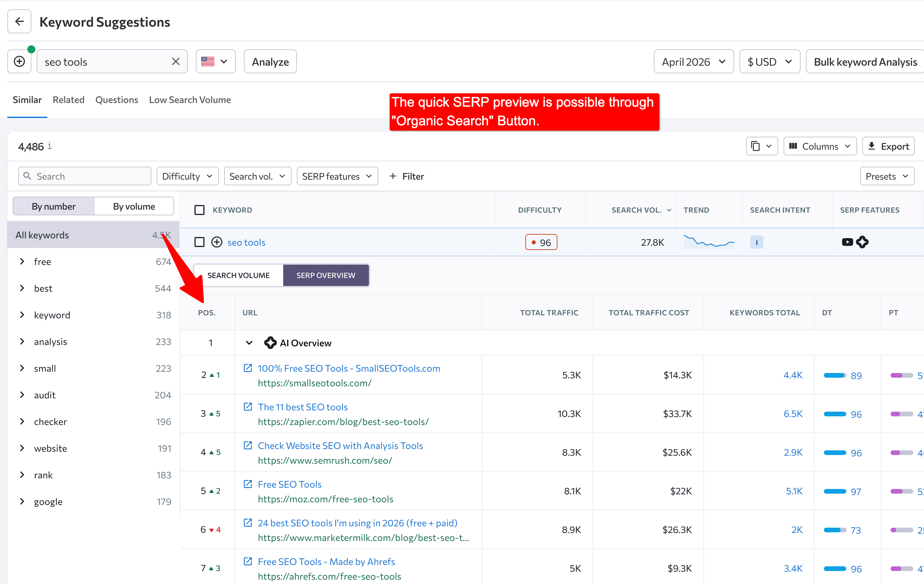This screenshot has width=924, height=584.
Task: Open 100% Free SEO Tools - SmallSEOTools.com link
Action: pyautogui.click(x=349, y=368)
